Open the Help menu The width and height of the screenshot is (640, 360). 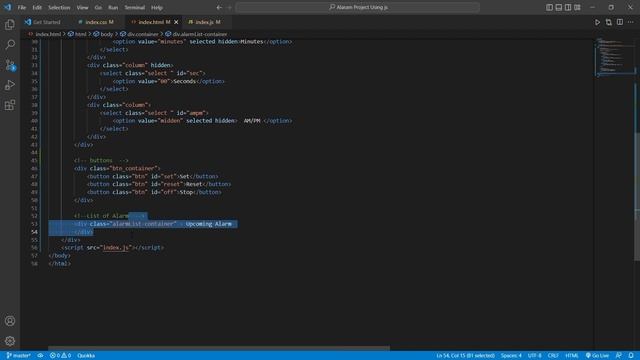pos(157,7)
